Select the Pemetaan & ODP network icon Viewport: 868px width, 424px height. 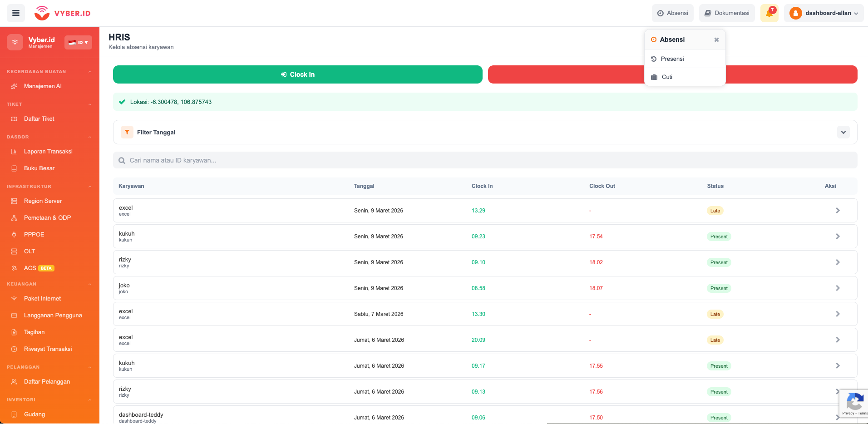point(14,218)
